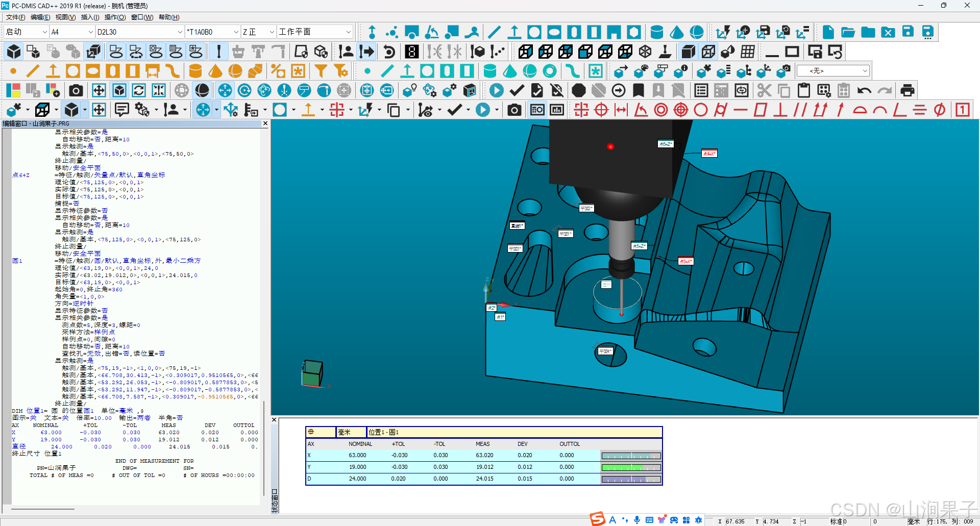Select the orange measured cone feature icon
This screenshot has width=980, height=526.
click(215, 71)
